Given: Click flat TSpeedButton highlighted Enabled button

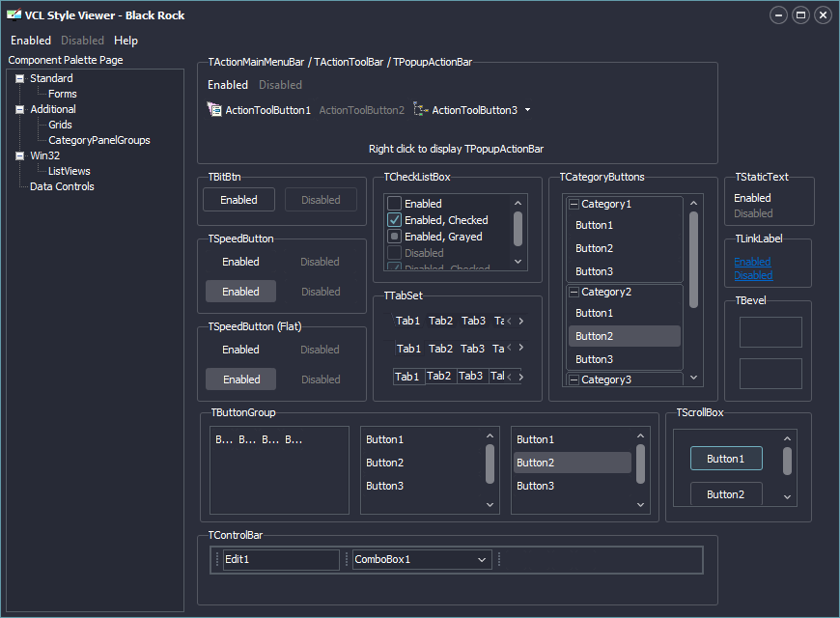Looking at the screenshot, I should coord(241,379).
